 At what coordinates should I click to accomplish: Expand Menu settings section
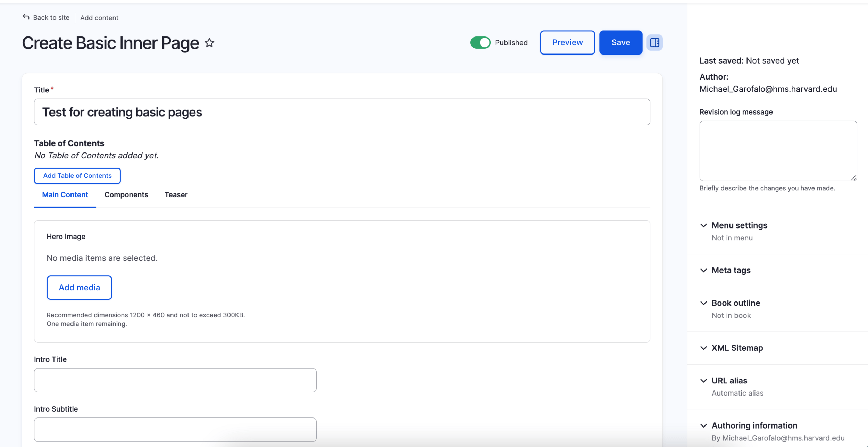pyautogui.click(x=739, y=225)
